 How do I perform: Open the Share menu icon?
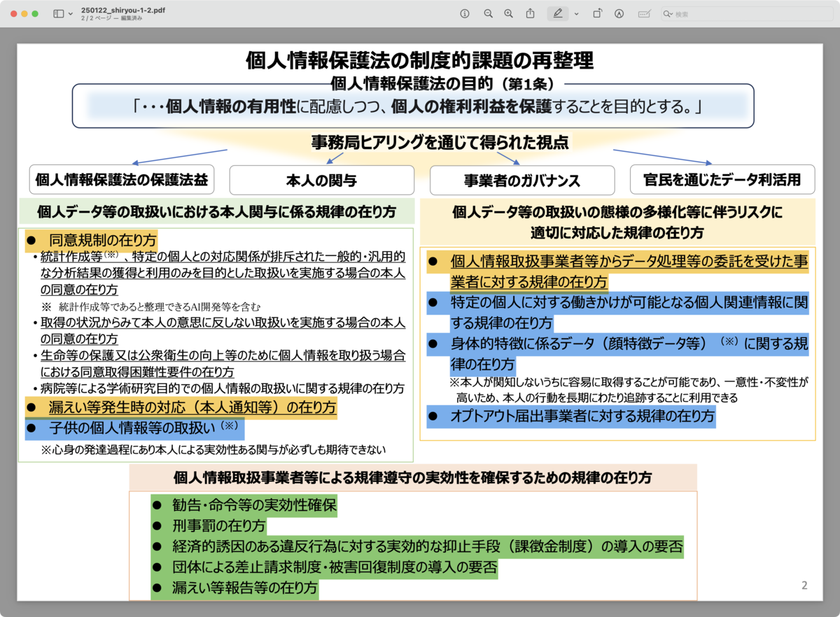click(x=531, y=13)
